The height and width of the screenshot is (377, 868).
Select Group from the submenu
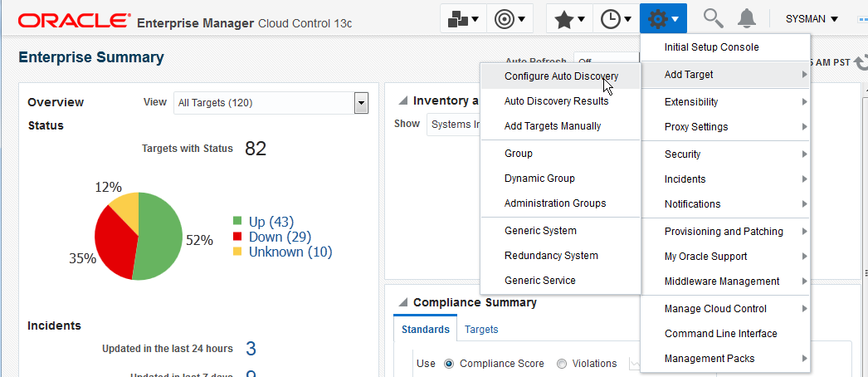tap(561, 154)
